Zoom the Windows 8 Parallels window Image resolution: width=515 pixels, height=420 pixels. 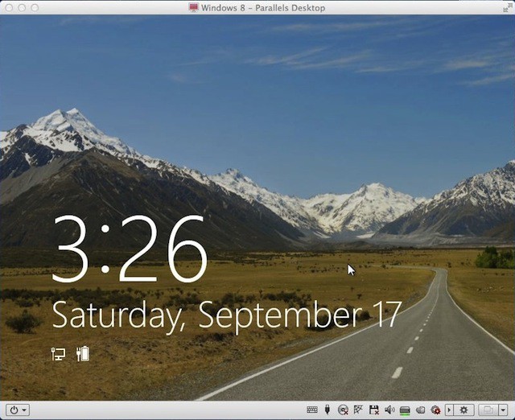pos(35,7)
